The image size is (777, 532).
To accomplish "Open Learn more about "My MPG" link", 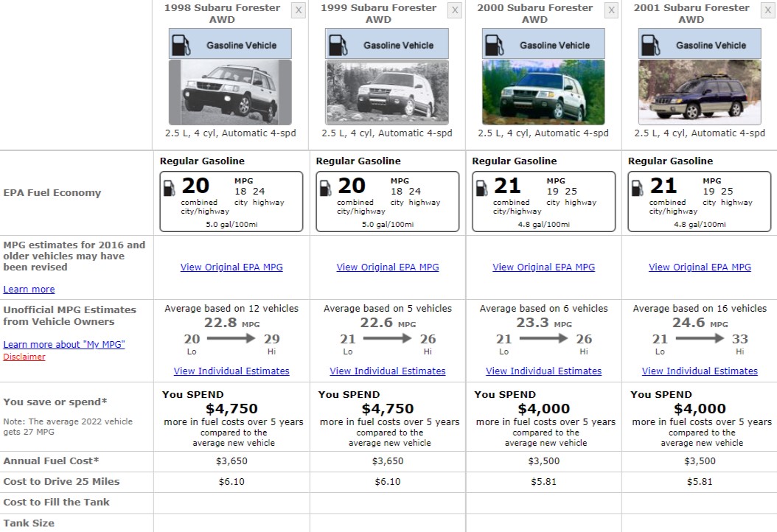I will point(64,344).
